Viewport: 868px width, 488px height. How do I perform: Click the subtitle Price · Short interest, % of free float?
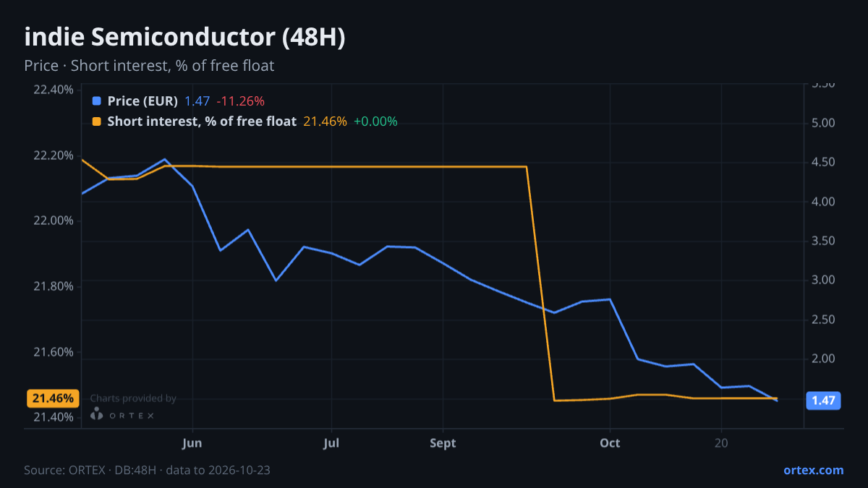(x=149, y=66)
